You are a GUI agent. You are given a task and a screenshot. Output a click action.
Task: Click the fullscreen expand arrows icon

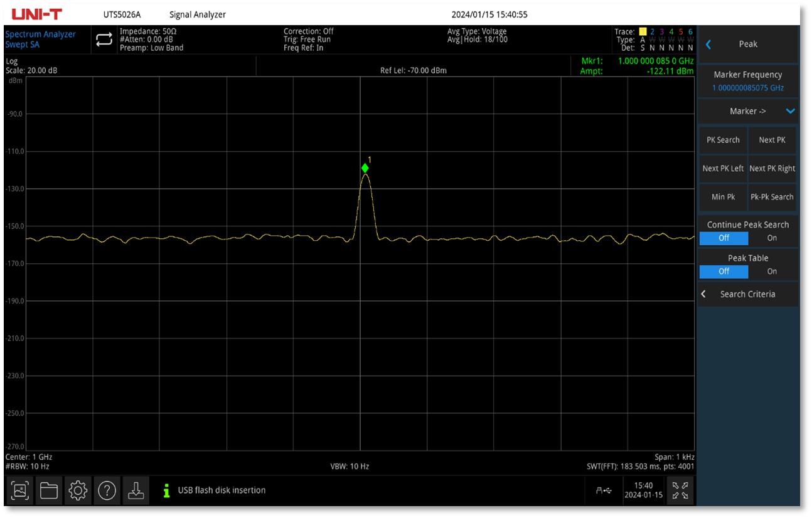click(x=680, y=490)
